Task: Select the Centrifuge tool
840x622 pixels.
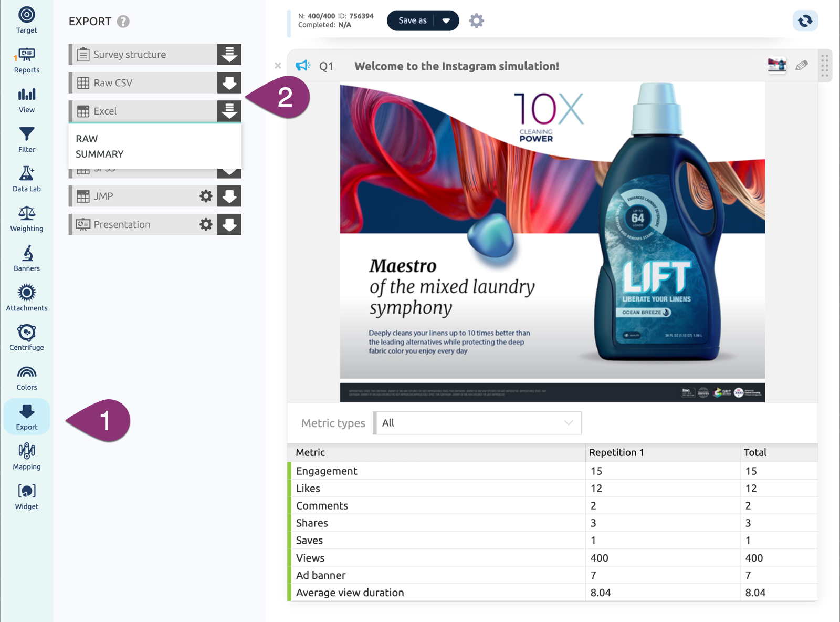Action: (26, 337)
